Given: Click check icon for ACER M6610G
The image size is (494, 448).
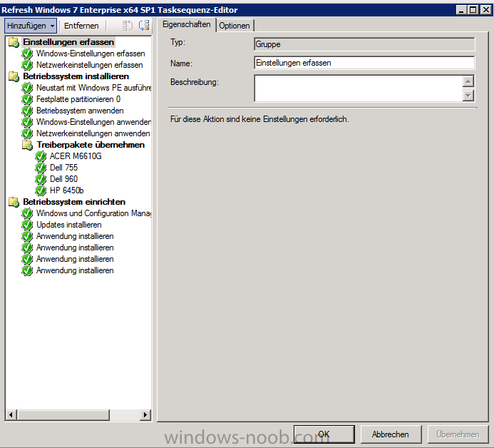Looking at the screenshot, I should tap(41, 156).
